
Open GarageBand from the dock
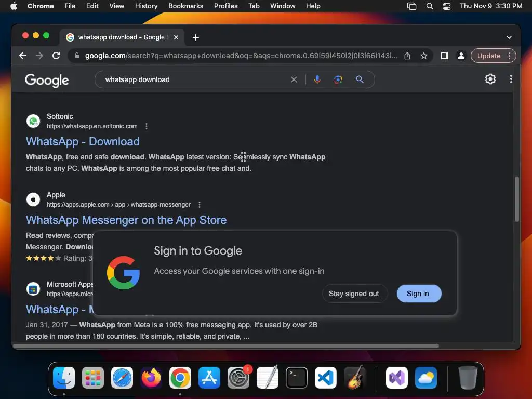click(355, 378)
